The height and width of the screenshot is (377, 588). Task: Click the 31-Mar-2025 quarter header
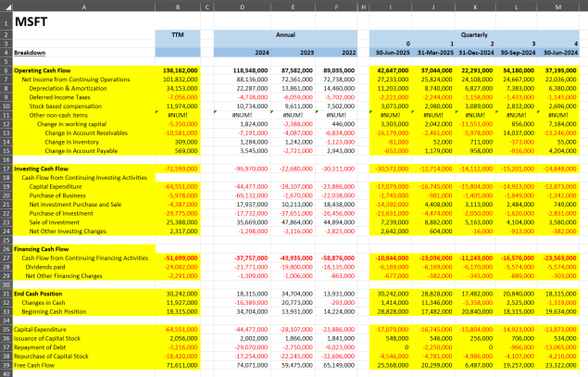pyautogui.click(x=433, y=53)
